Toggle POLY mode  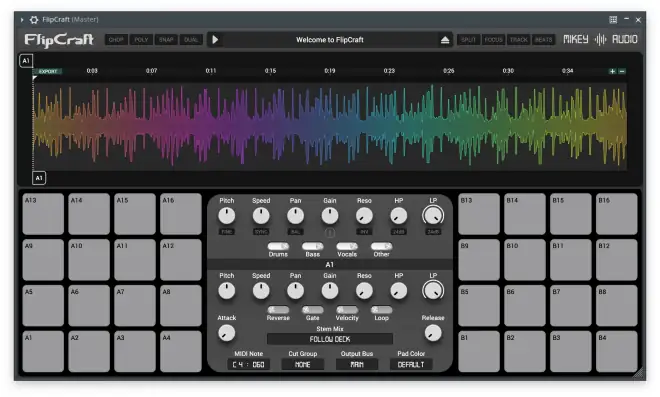pyautogui.click(x=141, y=40)
